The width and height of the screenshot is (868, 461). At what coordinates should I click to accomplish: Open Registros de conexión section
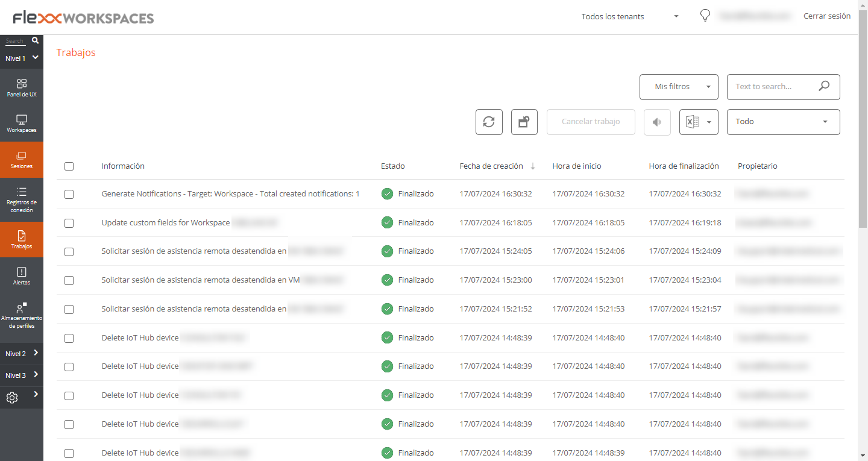tap(22, 199)
